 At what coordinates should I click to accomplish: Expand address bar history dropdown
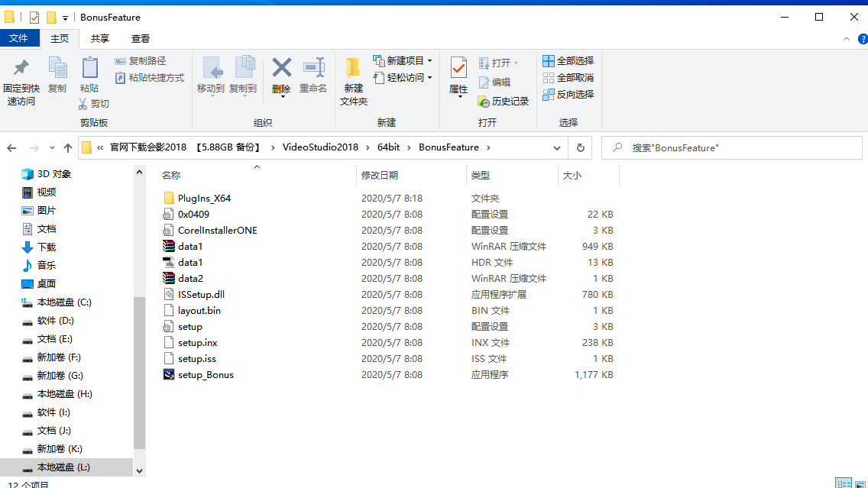point(557,147)
